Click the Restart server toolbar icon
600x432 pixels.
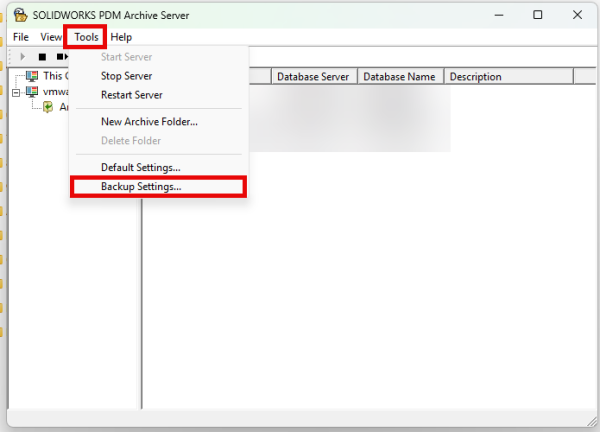pos(62,57)
